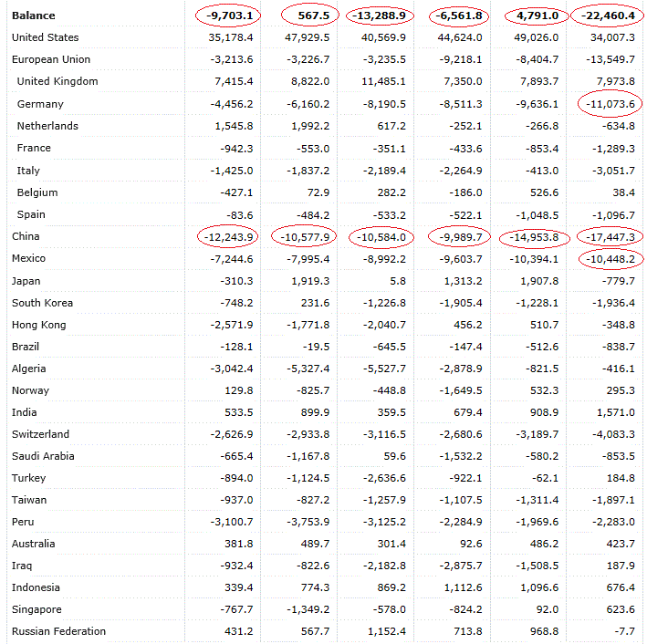The image size is (647, 644).
Task: Click the Balance row header
Action: [34, 16]
